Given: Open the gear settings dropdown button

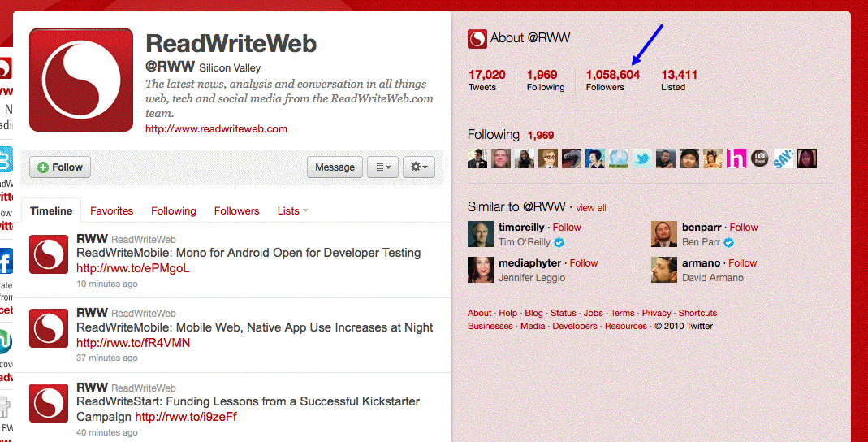Looking at the screenshot, I should point(419,167).
